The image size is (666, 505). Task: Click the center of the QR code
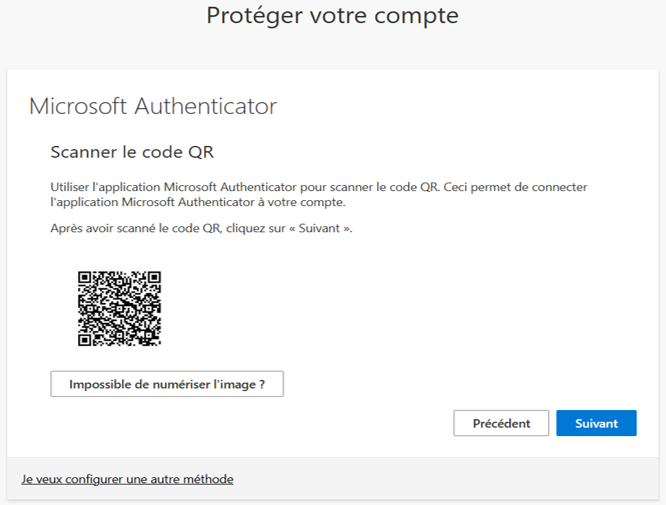pyautogui.click(x=119, y=308)
